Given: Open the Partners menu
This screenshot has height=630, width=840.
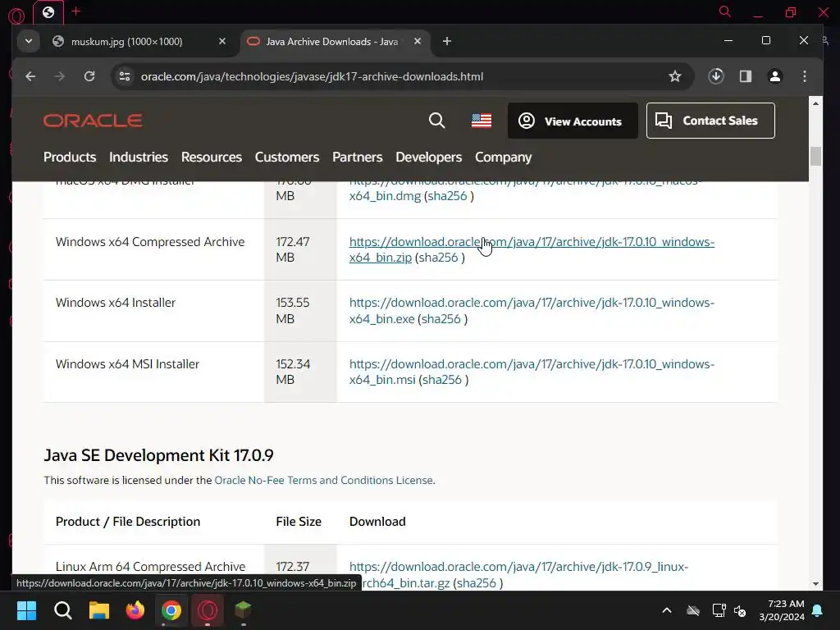Looking at the screenshot, I should [358, 157].
